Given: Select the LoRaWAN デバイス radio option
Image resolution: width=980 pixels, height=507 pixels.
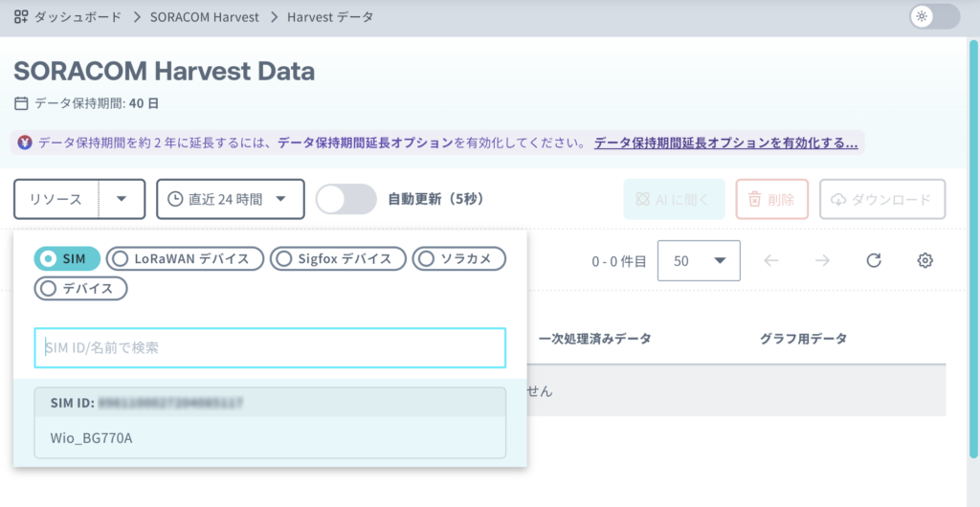Looking at the screenshot, I should [x=185, y=258].
